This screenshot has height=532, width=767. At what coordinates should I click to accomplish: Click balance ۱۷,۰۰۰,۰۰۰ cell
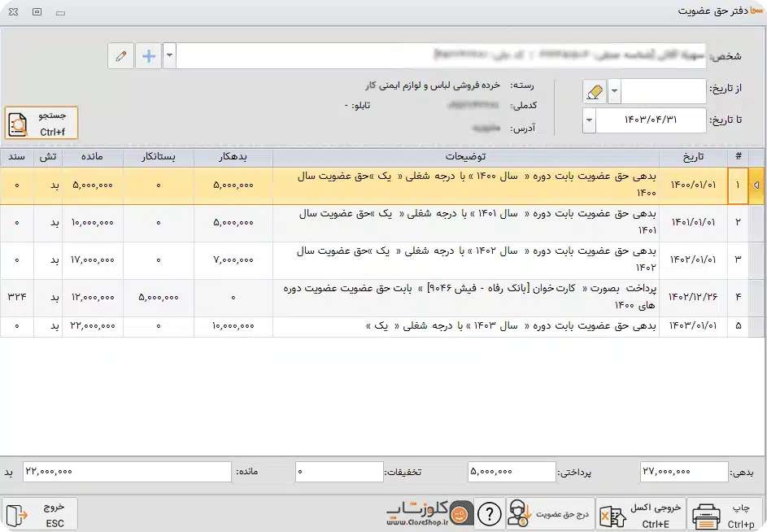[x=92, y=260]
